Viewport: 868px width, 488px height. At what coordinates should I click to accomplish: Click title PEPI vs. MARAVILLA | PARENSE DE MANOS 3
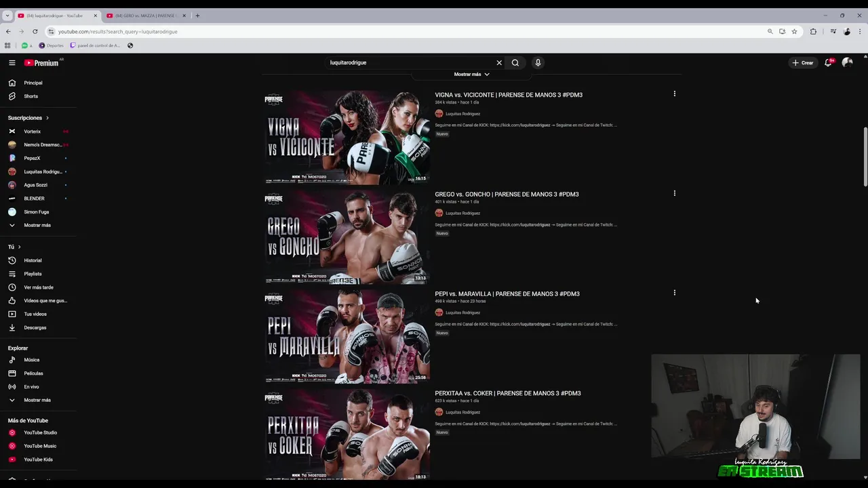pos(507,293)
